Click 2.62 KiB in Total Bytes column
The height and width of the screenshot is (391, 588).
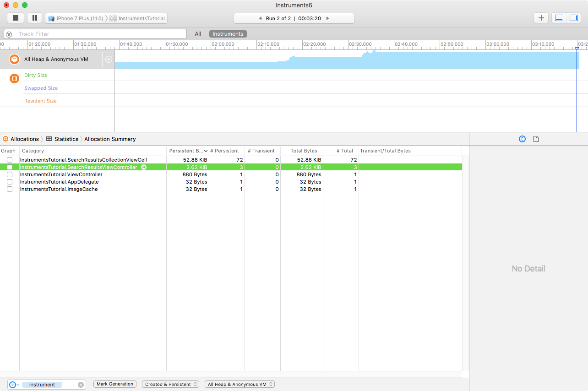click(311, 167)
